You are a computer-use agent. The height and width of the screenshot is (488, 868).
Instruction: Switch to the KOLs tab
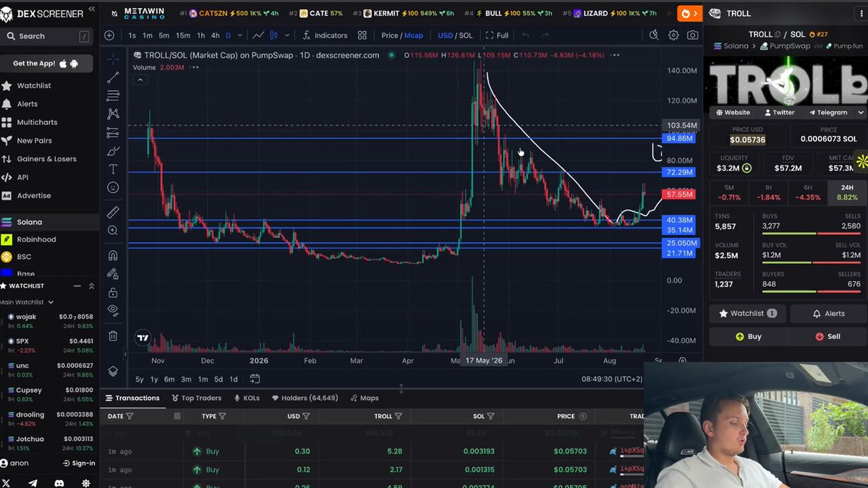[x=247, y=398]
